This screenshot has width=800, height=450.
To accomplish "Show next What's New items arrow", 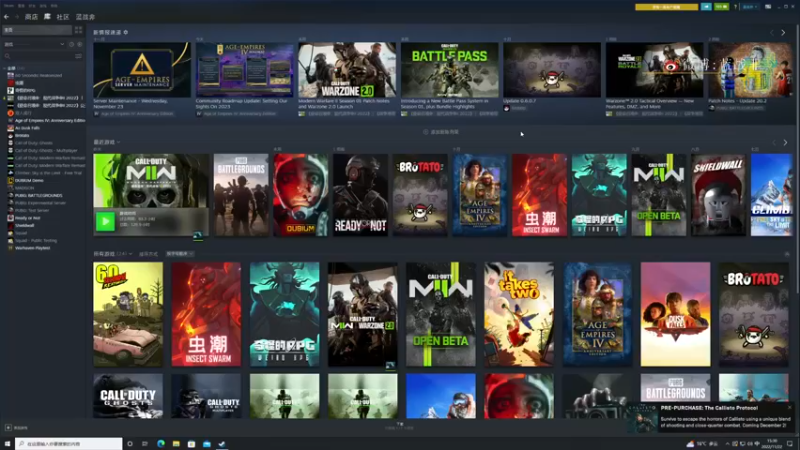I will coord(783,33).
